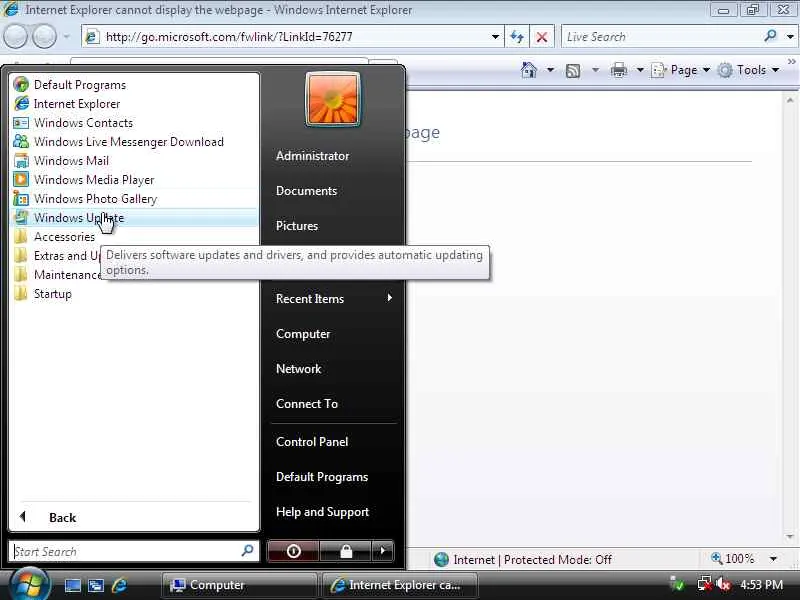Open the 100% zoom level dropdown arrow
Viewport: 800px width, 600px height.
click(x=773, y=559)
